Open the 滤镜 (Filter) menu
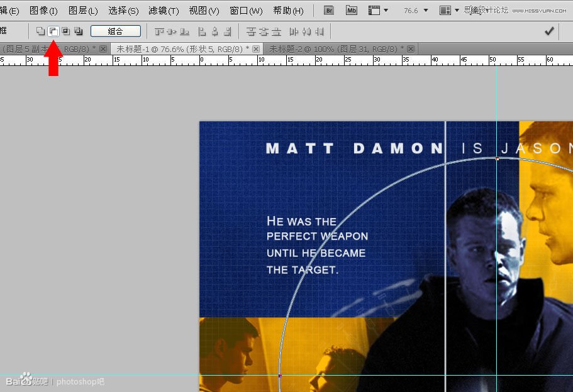Viewport: 573px width, 392px height. 162,11
